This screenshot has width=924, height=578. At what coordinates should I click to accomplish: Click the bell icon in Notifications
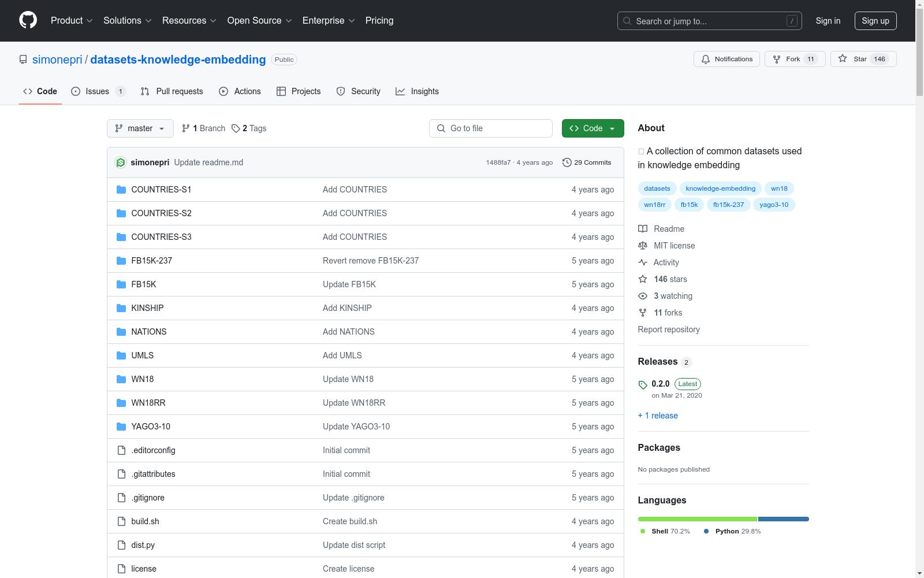[x=706, y=59]
